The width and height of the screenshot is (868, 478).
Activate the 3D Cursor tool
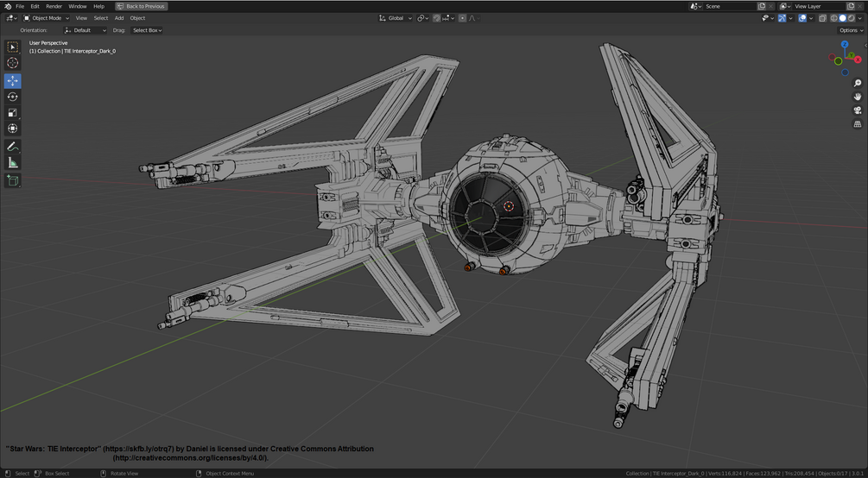tap(13, 63)
